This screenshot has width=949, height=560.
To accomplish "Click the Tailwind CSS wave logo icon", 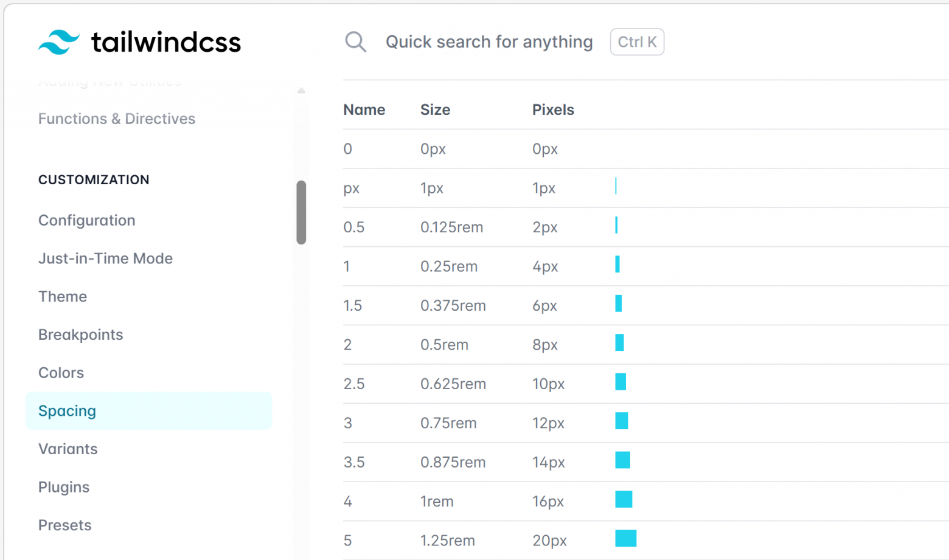I will point(58,42).
